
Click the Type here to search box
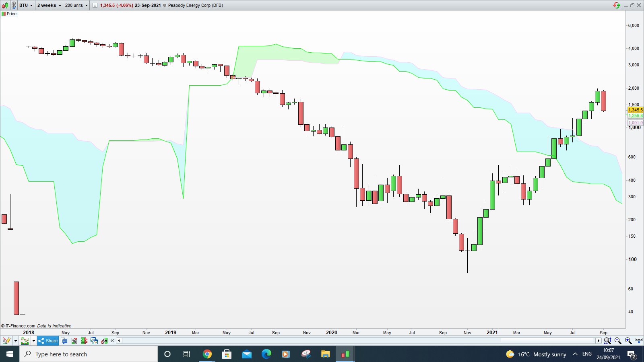[x=89, y=354]
